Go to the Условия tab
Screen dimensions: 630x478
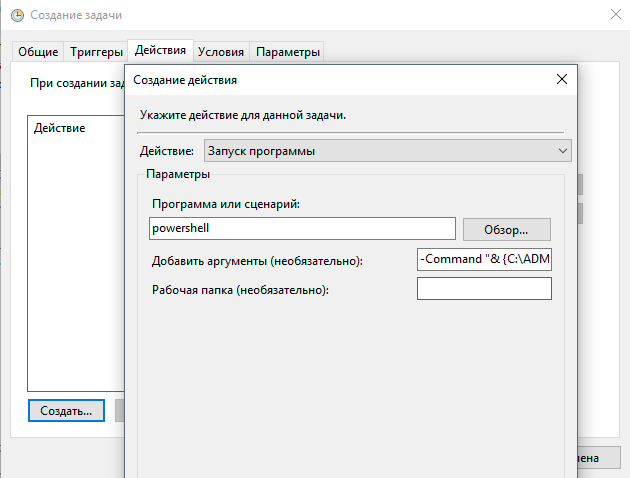(220, 52)
